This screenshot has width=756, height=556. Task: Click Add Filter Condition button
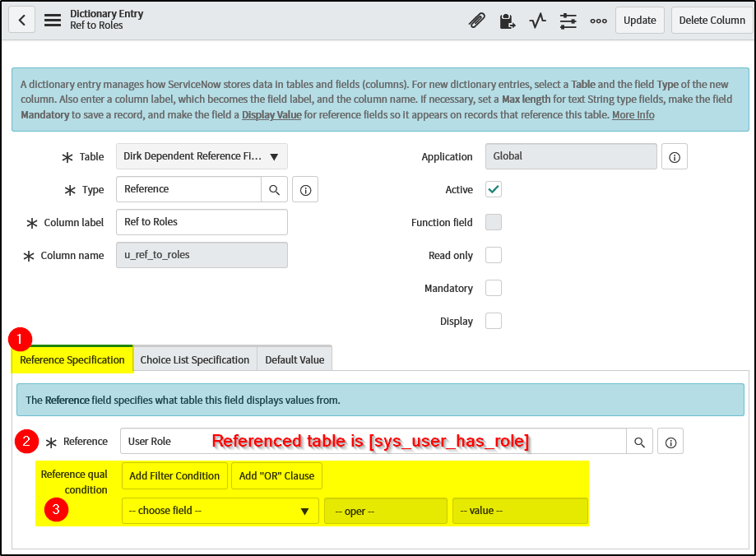(174, 476)
